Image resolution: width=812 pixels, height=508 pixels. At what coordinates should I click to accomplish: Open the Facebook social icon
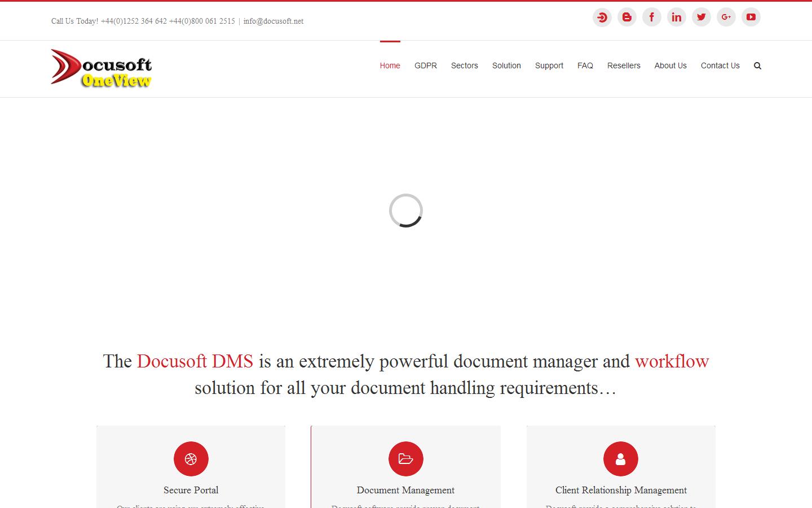click(652, 17)
